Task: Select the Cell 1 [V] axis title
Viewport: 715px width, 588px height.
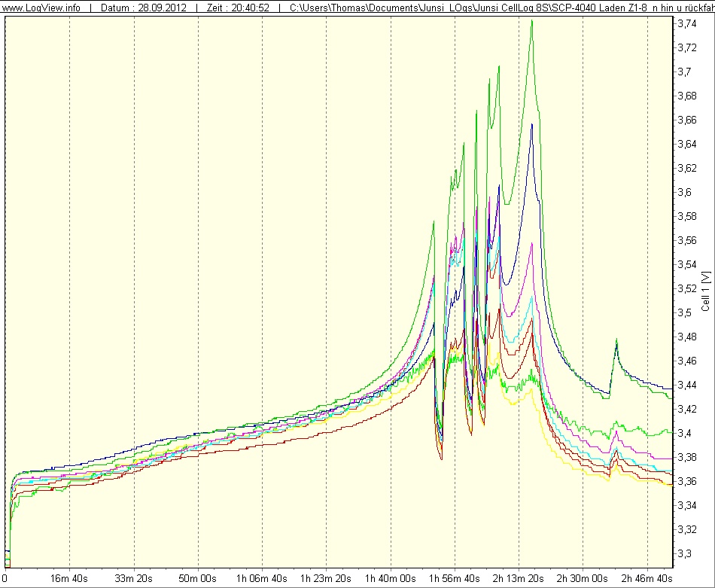Action: [x=705, y=291]
